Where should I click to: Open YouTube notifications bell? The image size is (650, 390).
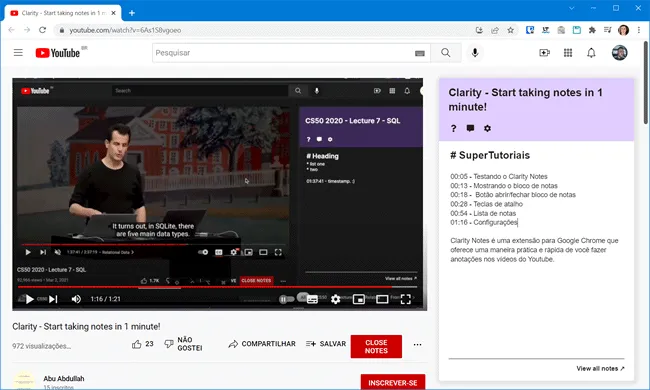[x=591, y=53]
